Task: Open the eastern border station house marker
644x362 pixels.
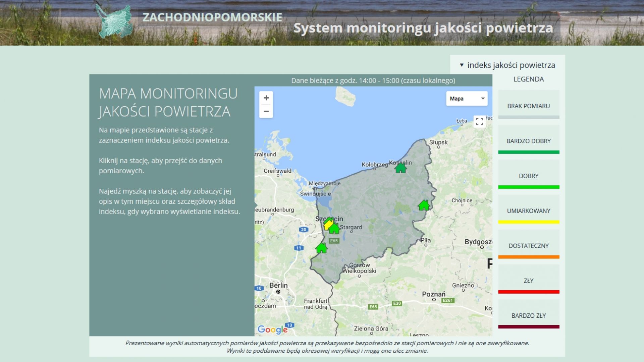Action: 424,205
